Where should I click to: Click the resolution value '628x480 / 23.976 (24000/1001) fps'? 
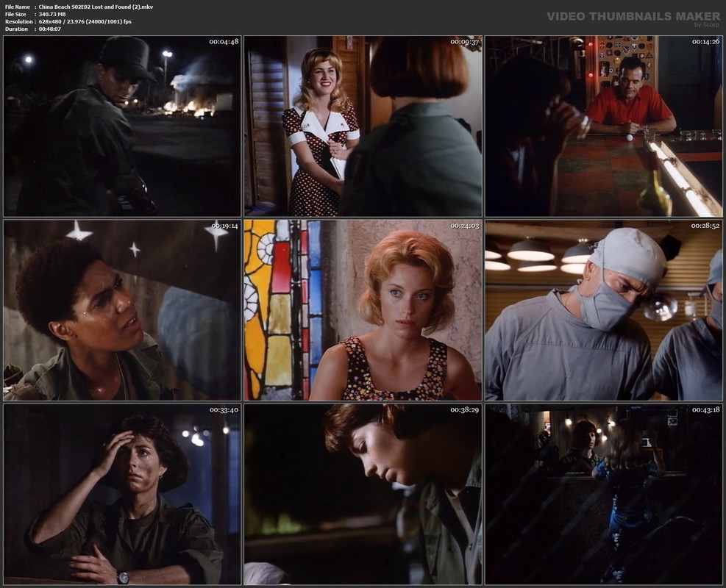85,22
